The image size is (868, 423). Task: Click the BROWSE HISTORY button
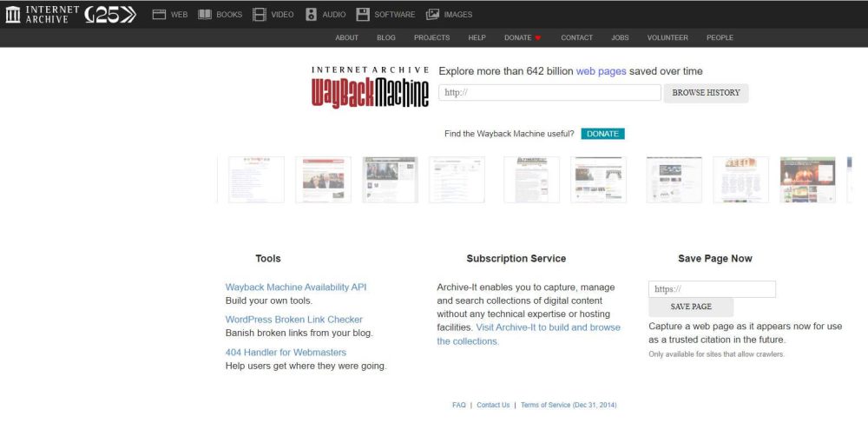click(x=706, y=93)
